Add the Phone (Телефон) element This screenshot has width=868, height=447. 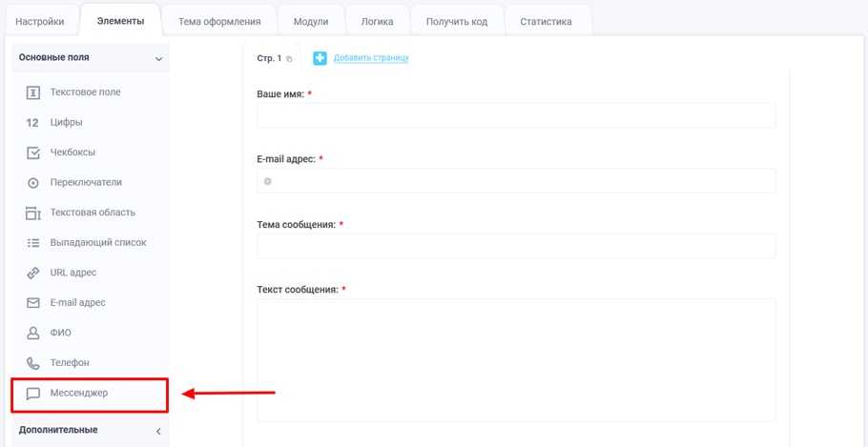(69, 363)
